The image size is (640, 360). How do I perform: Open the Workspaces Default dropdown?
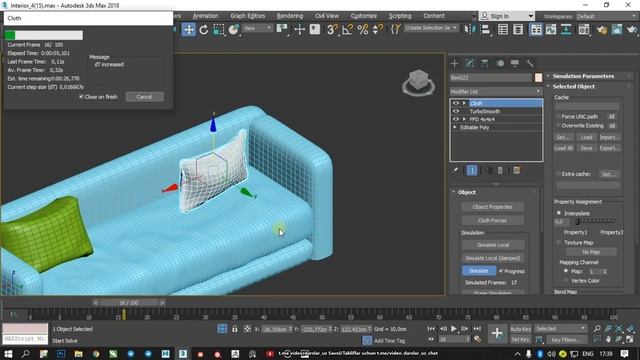coord(606,16)
